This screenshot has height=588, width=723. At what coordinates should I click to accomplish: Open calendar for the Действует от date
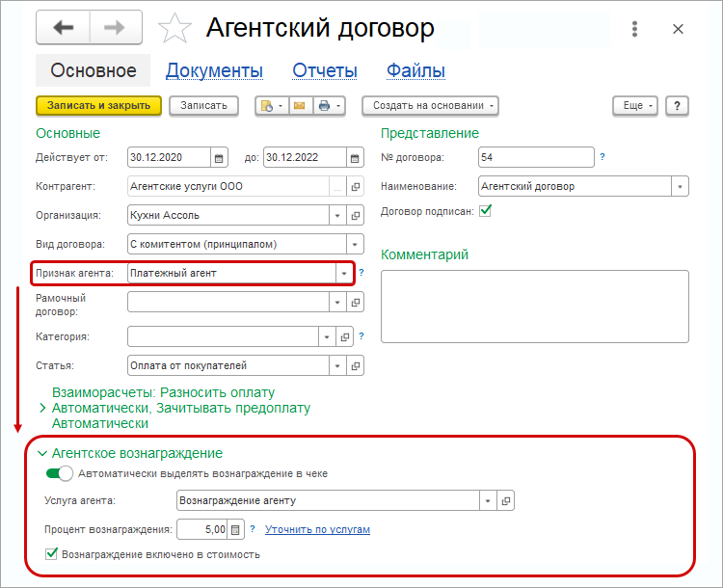click(x=219, y=158)
